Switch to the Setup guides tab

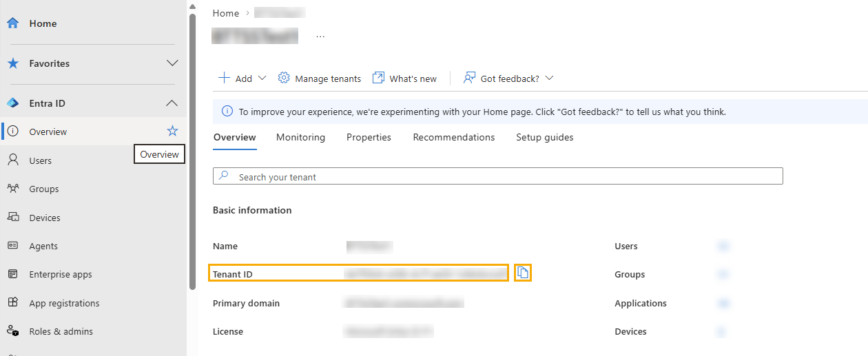tap(545, 137)
